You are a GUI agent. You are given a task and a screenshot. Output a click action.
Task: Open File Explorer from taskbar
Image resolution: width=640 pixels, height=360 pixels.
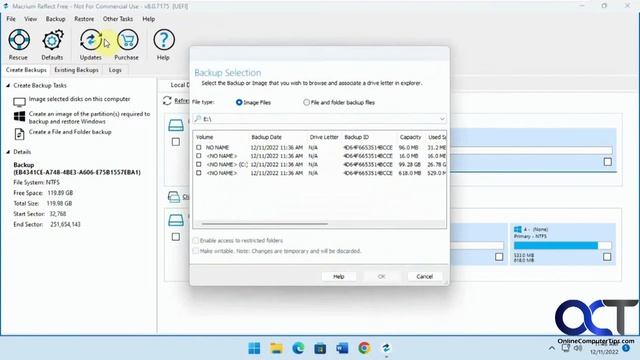[276, 348]
